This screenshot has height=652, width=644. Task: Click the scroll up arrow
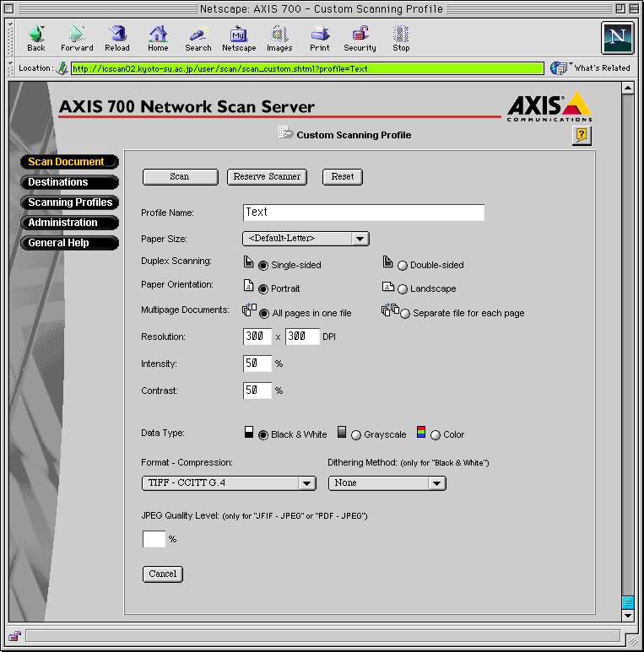pyautogui.click(x=628, y=88)
